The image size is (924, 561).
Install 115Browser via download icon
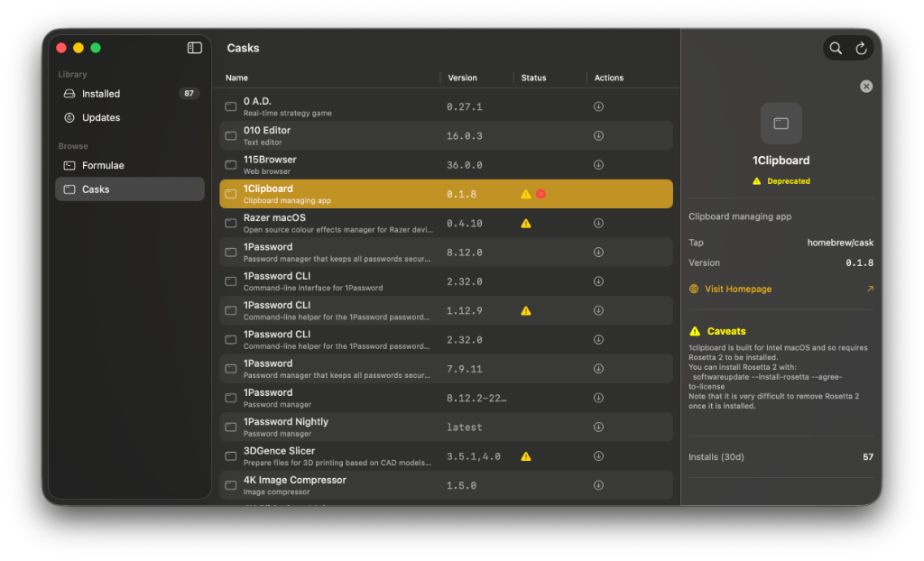(x=598, y=165)
